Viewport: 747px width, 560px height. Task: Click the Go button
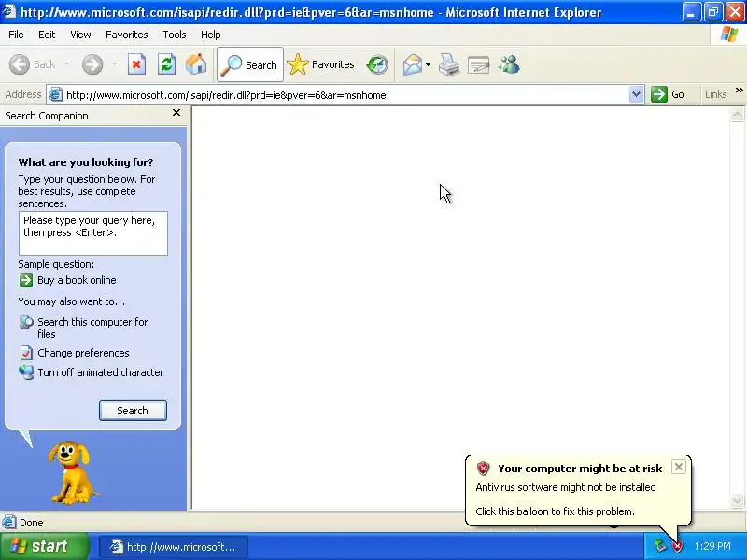tap(668, 94)
